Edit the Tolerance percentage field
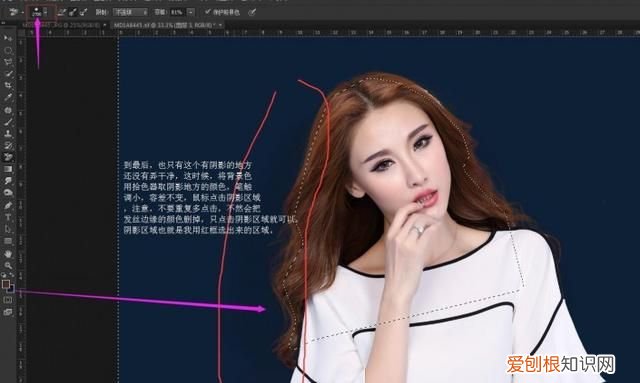Viewport: 640px width, 383px height. [x=177, y=12]
